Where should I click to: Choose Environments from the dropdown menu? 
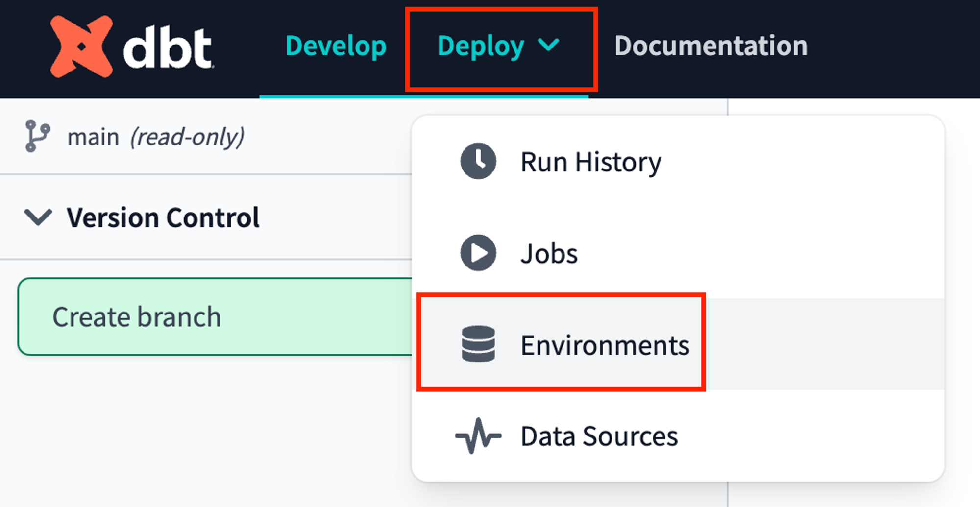[605, 344]
